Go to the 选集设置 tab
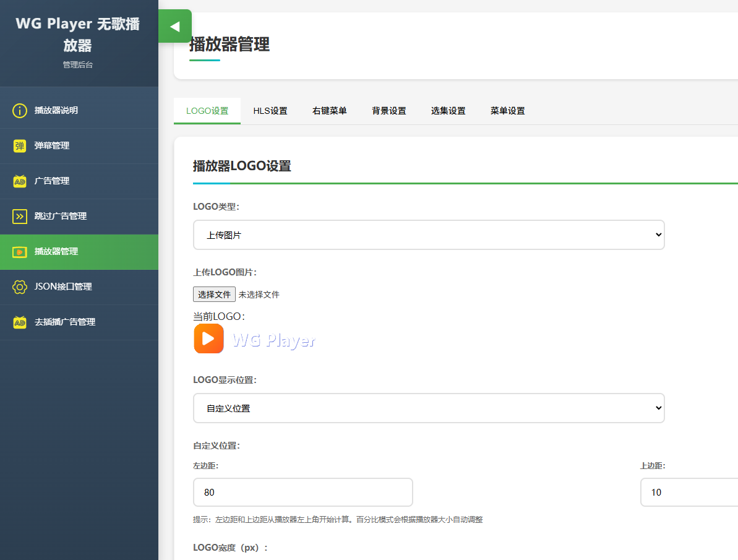 [448, 111]
